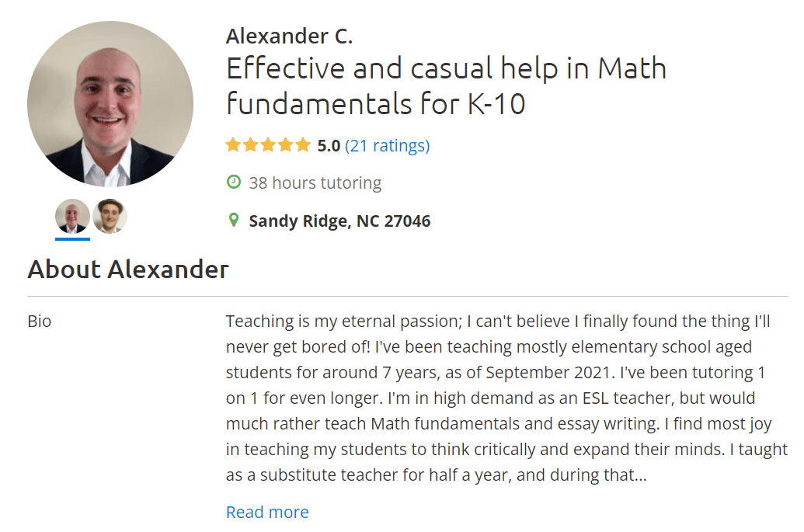Click the tutor name Alexander C.

click(289, 36)
